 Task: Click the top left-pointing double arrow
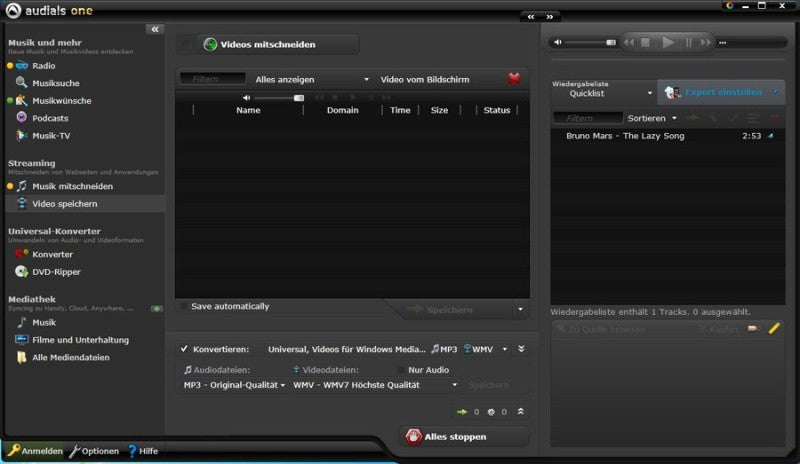(x=531, y=17)
